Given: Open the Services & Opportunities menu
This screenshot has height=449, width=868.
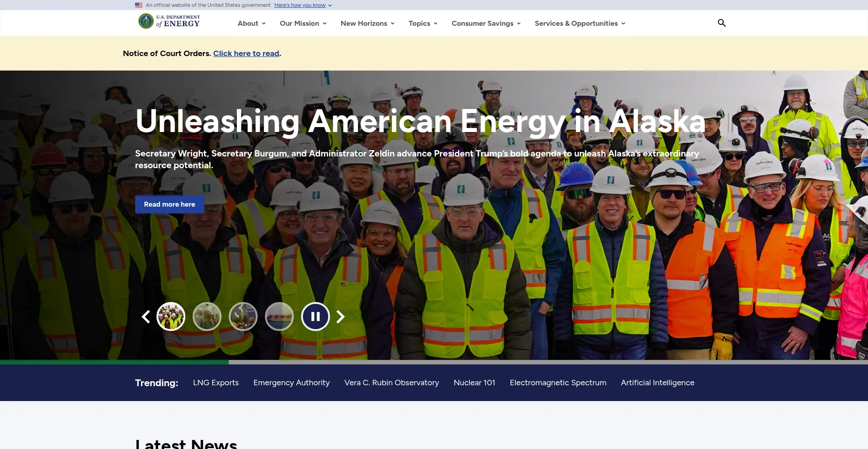Looking at the screenshot, I should [x=580, y=24].
